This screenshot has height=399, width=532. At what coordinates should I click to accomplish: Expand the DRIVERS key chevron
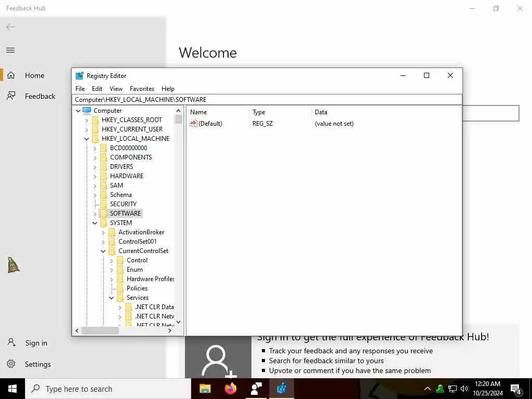click(95, 167)
